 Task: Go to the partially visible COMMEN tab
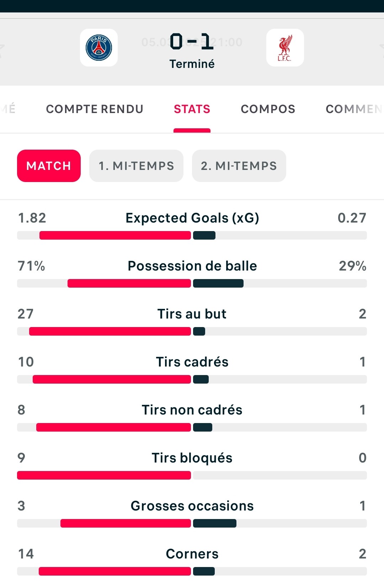pyautogui.click(x=354, y=109)
